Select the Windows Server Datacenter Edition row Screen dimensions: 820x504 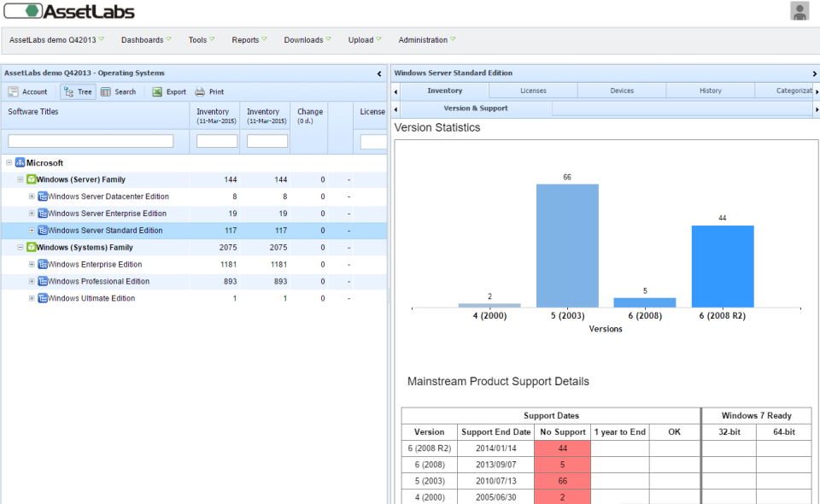click(194, 196)
